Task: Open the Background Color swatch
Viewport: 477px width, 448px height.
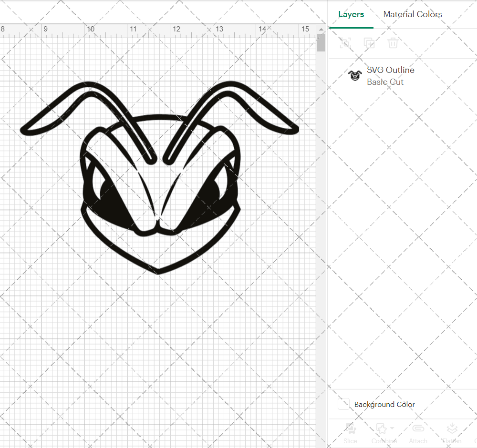Action: 344,404
